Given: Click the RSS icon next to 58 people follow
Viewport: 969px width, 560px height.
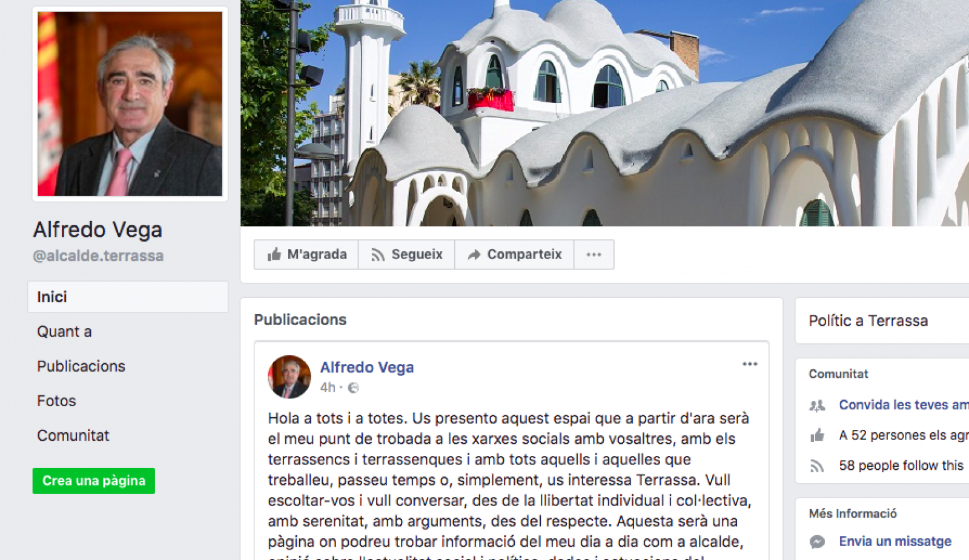Looking at the screenshot, I should pos(817,466).
